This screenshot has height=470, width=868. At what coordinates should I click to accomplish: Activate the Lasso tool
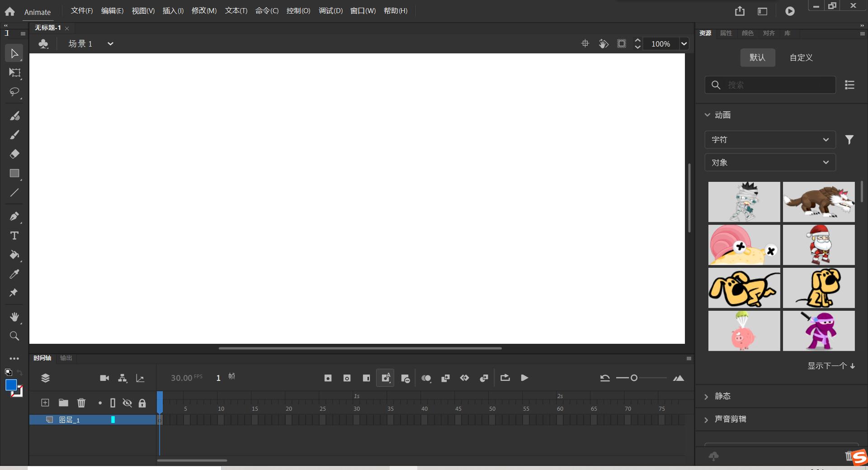click(14, 92)
